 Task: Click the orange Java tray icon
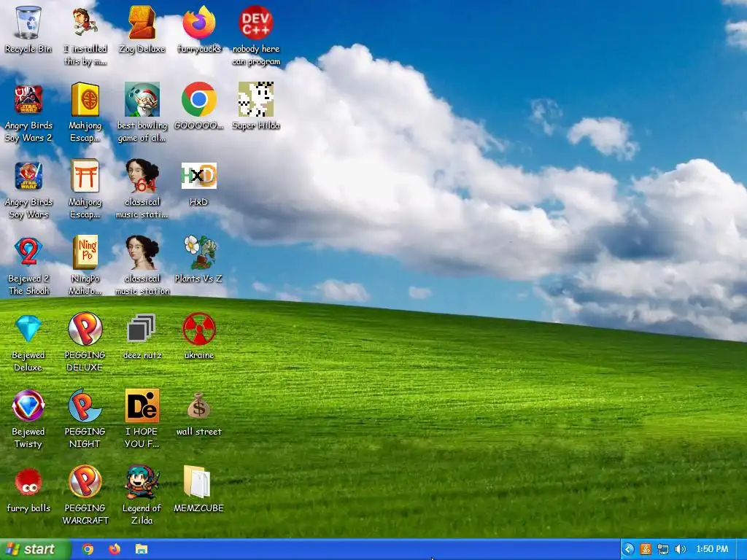click(x=646, y=550)
